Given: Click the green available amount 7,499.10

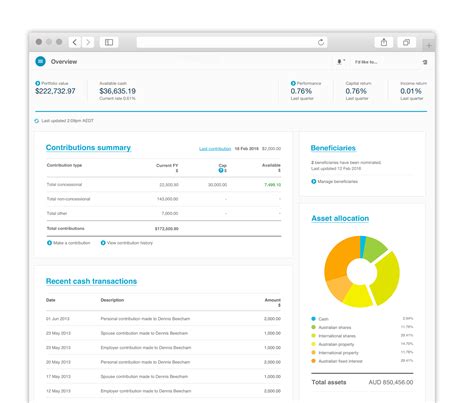Looking at the screenshot, I should click(273, 185).
